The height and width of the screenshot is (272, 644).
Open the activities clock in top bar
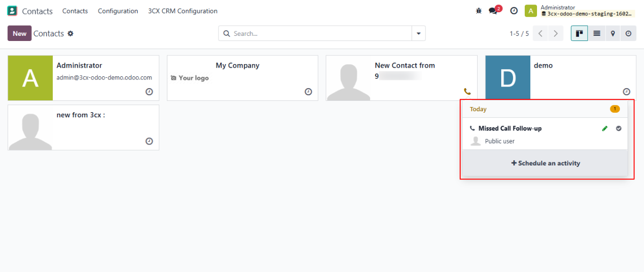514,11
